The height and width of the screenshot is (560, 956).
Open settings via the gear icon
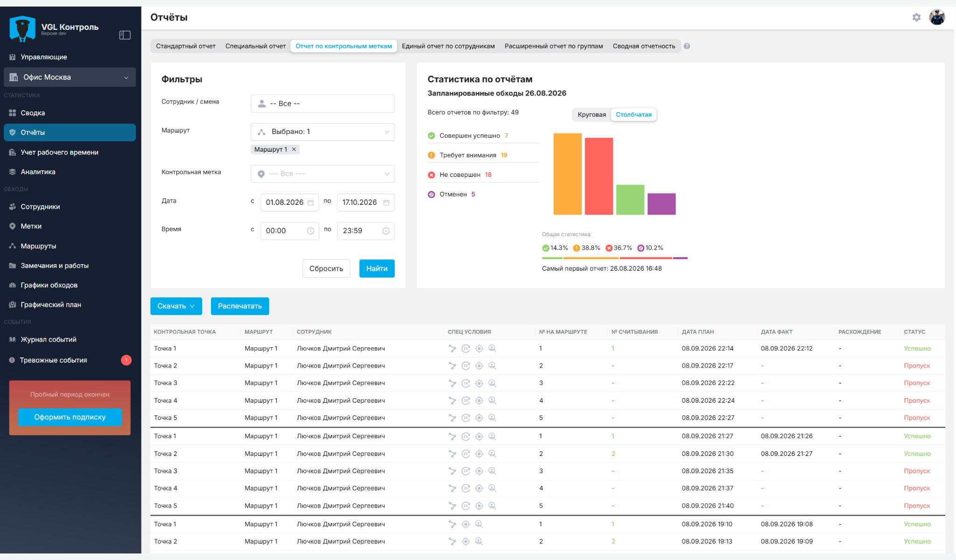[916, 17]
